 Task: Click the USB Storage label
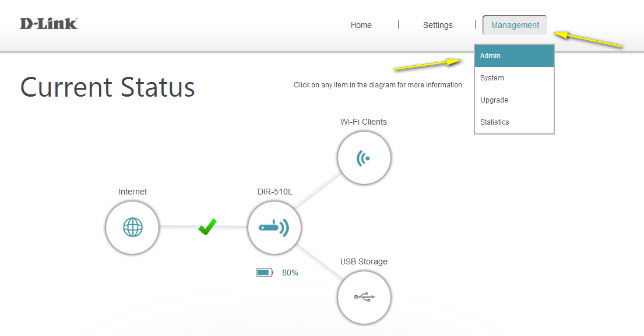click(x=364, y=261)
